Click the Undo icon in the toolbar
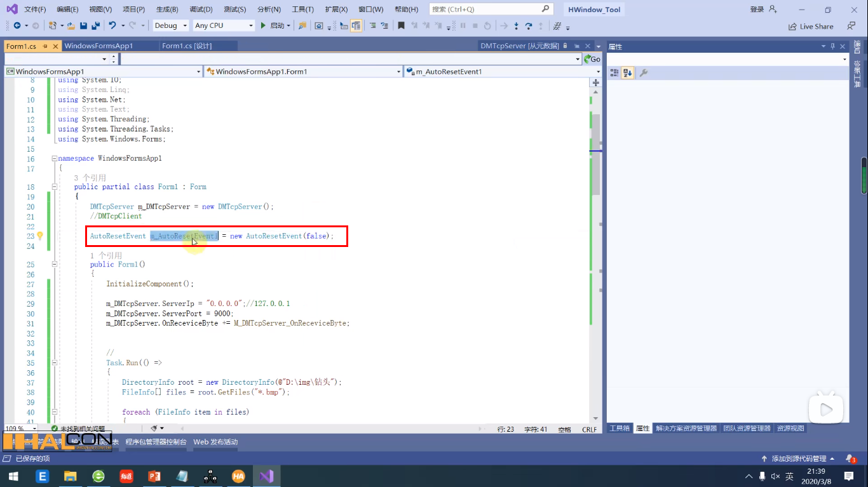Viewport: 868px width, 487px height. (x=111, y=26)
